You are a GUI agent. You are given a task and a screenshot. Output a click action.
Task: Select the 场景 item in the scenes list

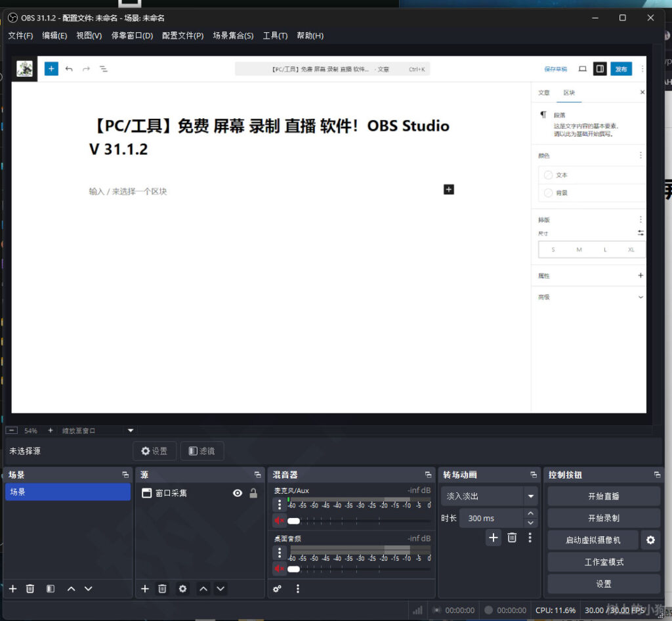68,492
